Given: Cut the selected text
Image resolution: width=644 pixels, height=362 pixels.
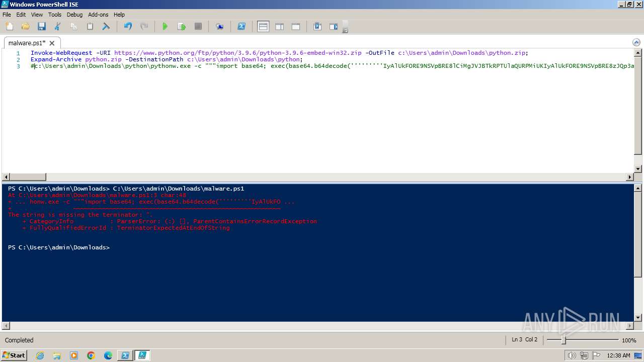Looking at the screenshot, I should [57, 27].
